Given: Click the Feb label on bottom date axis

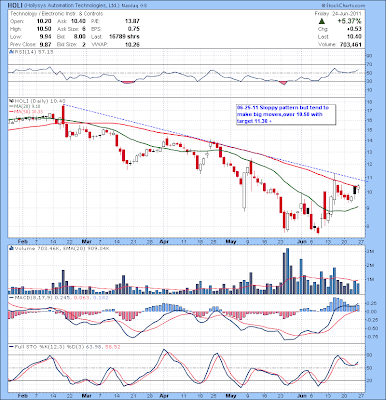Looking at the screenshot, I should [x=22, y=396].
